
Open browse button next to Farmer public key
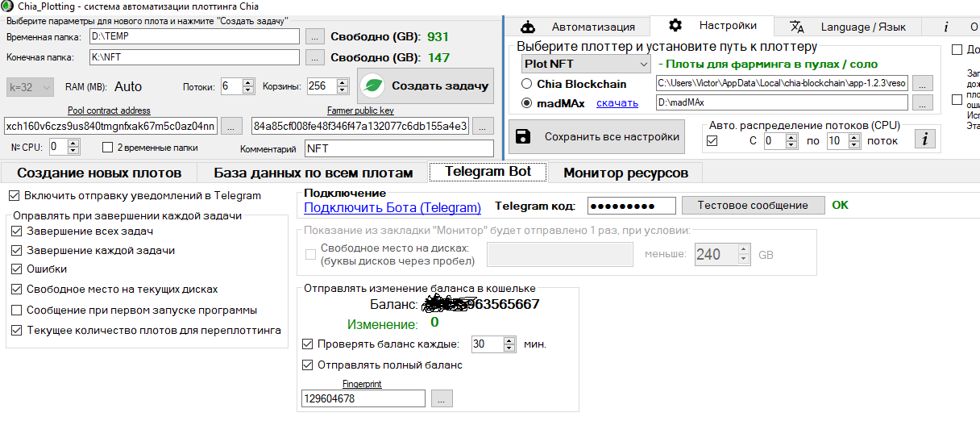click(483, 126)
